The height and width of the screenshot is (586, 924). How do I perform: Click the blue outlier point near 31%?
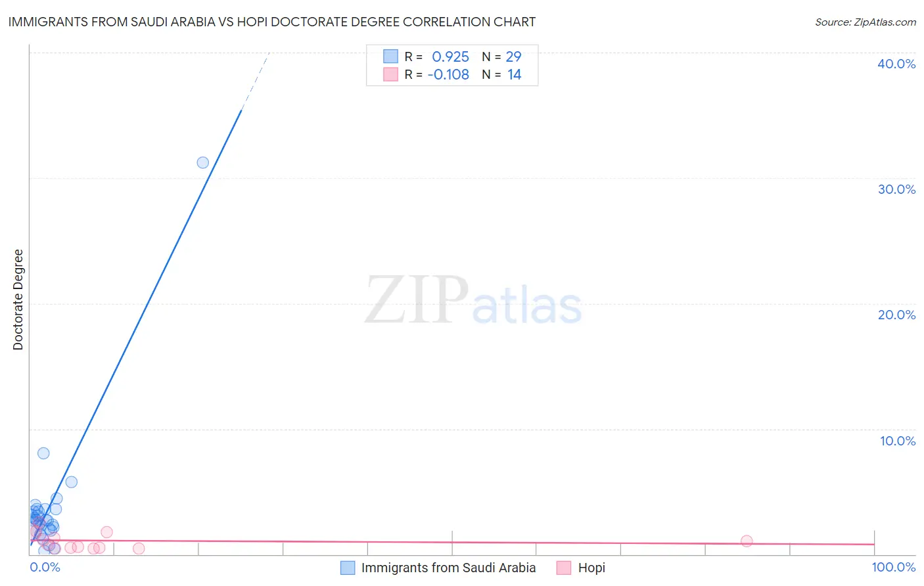(203, 162)
